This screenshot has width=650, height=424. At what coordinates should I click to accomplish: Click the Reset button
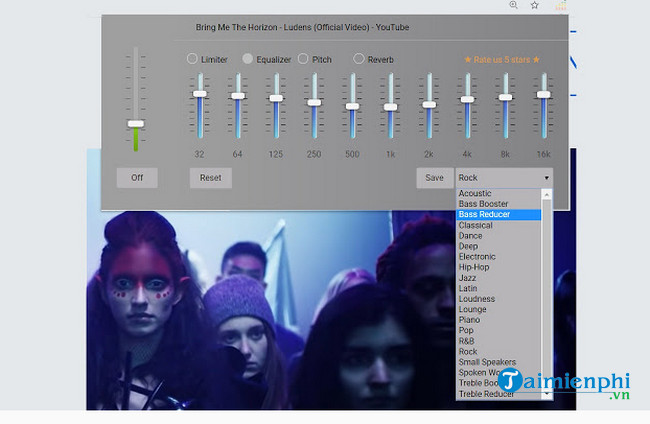211,178
